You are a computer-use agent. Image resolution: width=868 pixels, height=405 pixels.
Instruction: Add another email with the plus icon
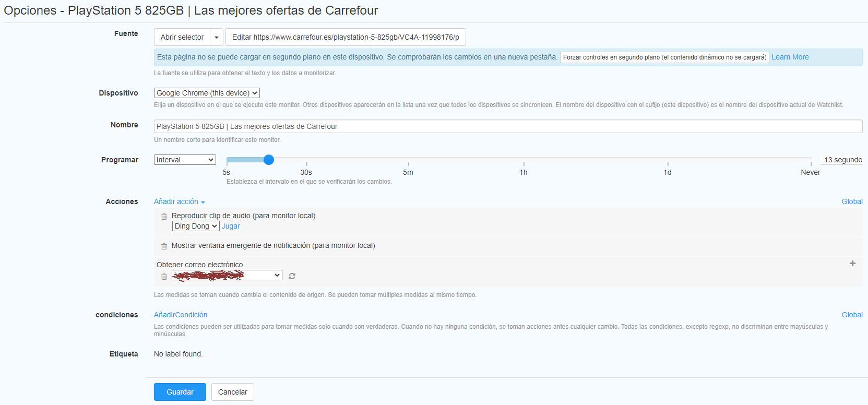tap(852, 264)
